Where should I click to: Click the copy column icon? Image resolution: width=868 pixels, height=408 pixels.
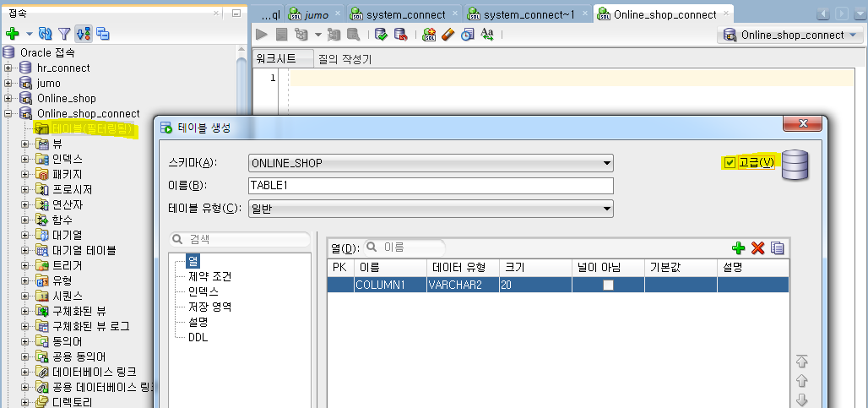click(777, 248)
